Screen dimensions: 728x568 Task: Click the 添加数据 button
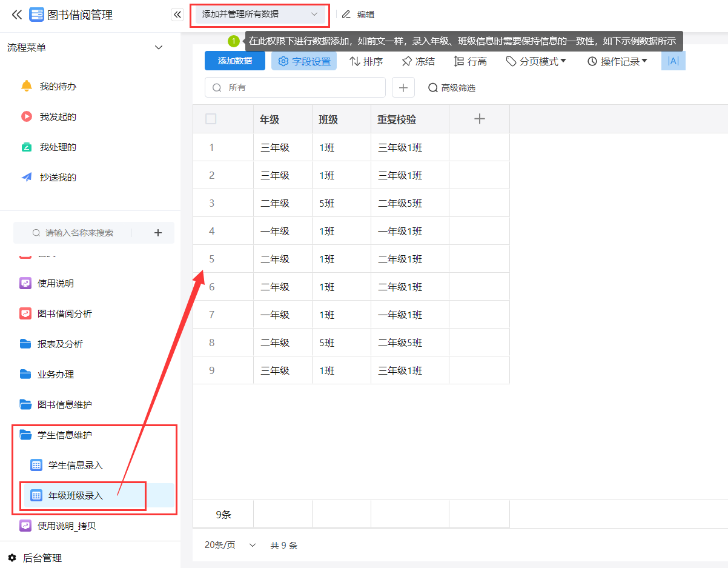[235, 61]
